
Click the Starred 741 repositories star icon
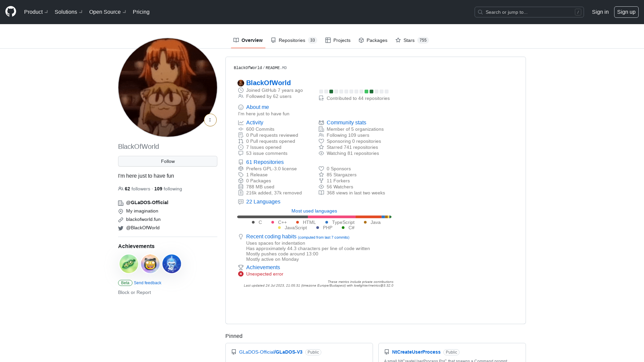321,147
